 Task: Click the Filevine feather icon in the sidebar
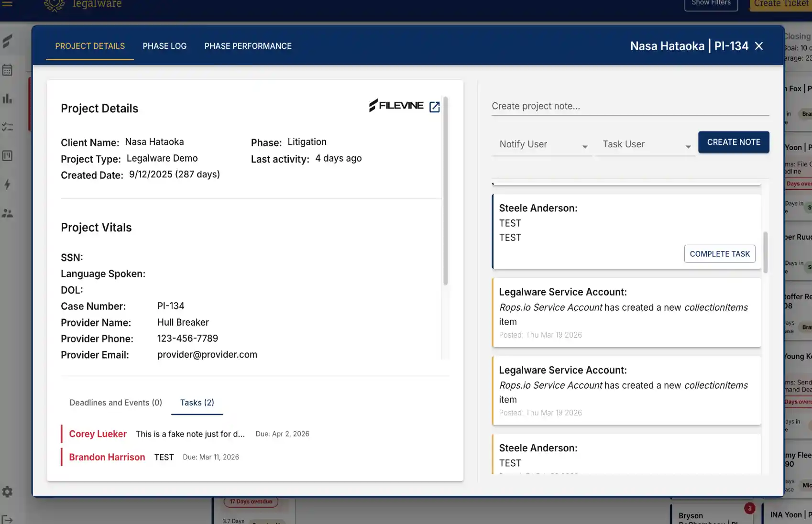[7, 41]
